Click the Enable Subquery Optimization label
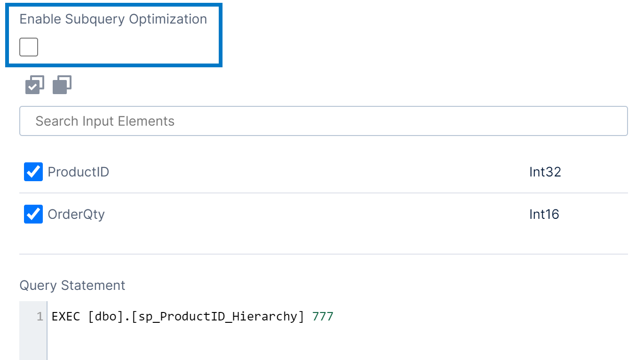The image size is (644, 360). click(x=113, y=19)
